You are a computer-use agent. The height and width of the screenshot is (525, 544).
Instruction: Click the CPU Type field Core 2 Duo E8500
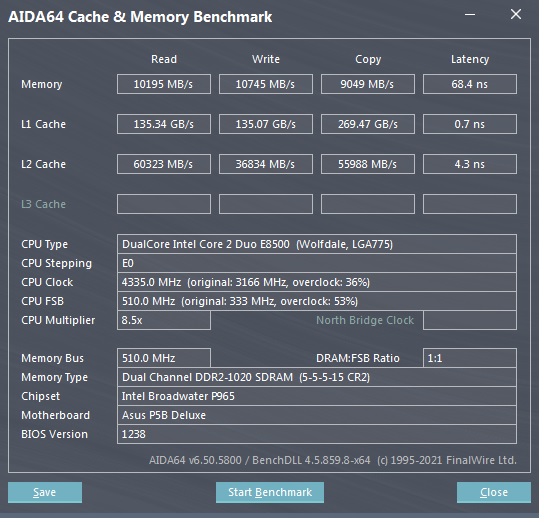(x=317, y=244)
